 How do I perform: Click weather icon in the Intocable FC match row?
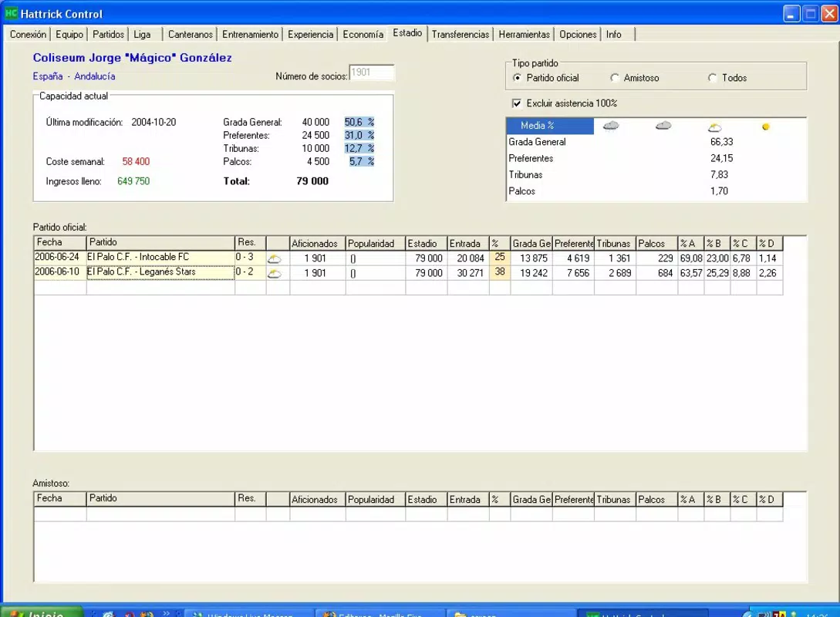275,258
